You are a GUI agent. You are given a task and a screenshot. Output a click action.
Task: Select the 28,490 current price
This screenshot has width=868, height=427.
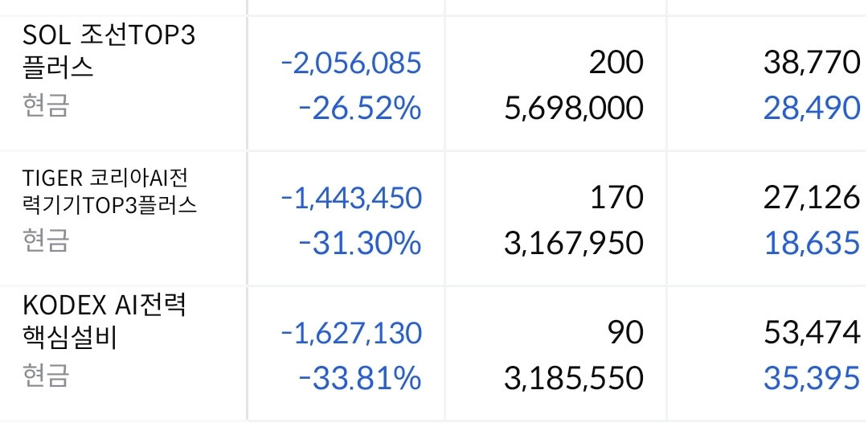pos(812,109)
